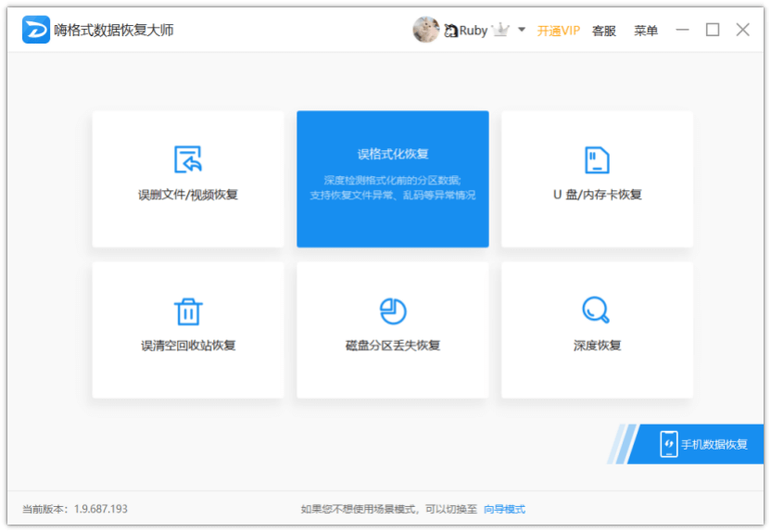
Task: Click the 误清空回收站恢复 trash icon
Action: tap(188, 311)
